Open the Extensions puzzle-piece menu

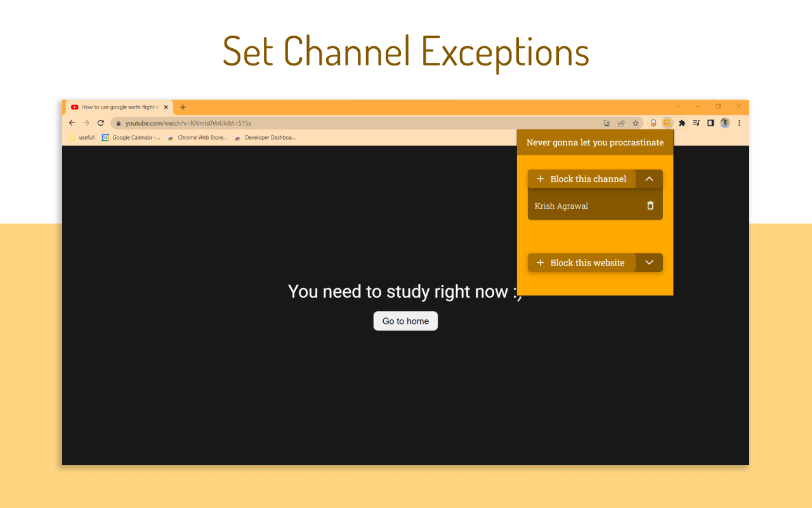682,123
